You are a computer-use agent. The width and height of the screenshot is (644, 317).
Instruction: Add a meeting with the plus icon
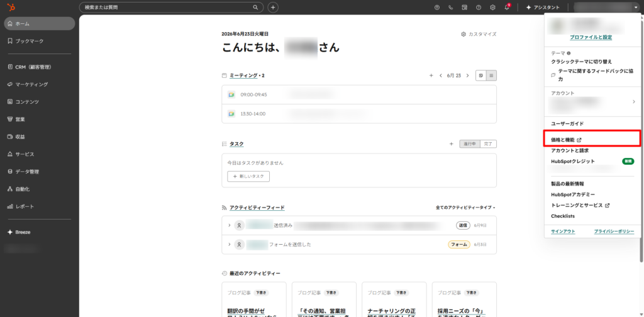[431, 75]
